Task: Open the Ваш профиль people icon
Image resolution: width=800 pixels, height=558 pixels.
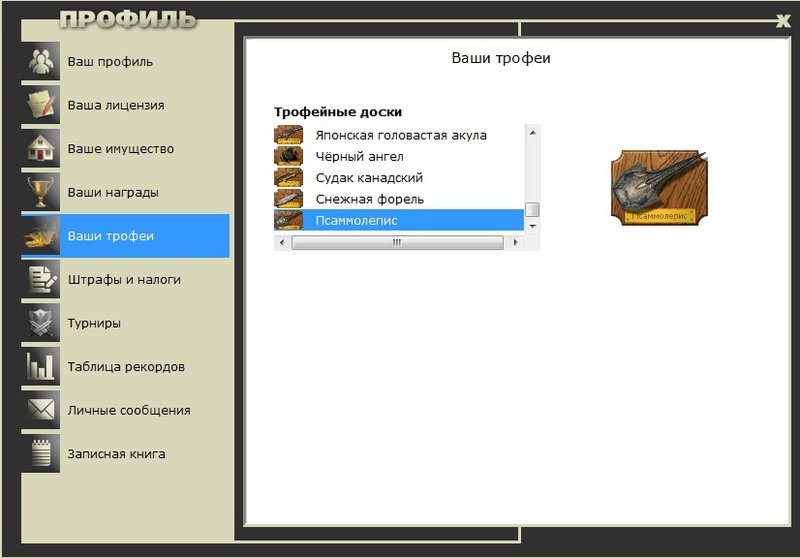Action: tap(41, 61)
